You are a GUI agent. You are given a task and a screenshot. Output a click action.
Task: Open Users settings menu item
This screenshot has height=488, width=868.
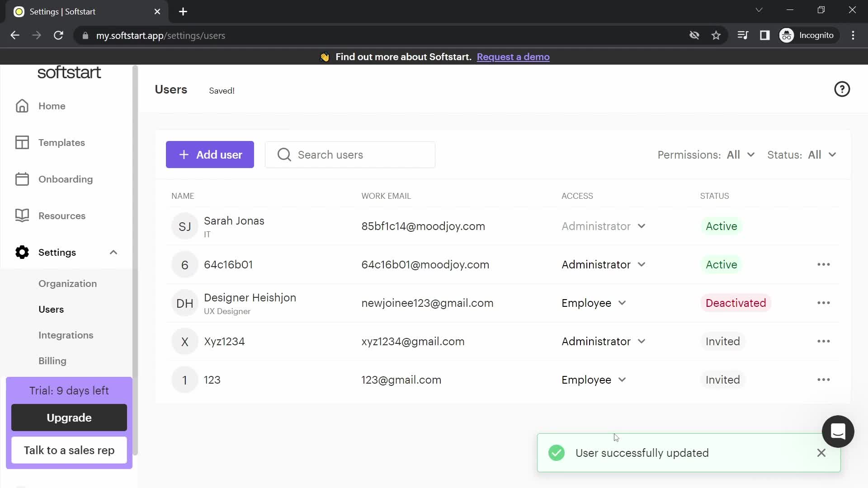pyautogui.click(x=51, y=309)
